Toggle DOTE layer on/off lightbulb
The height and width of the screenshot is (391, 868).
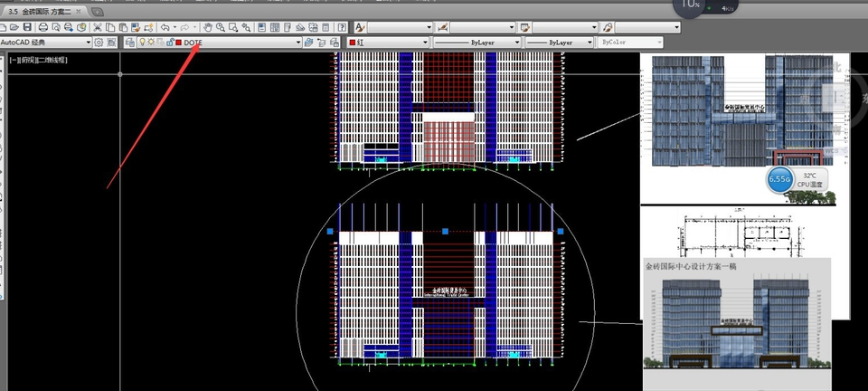point(142,43)
